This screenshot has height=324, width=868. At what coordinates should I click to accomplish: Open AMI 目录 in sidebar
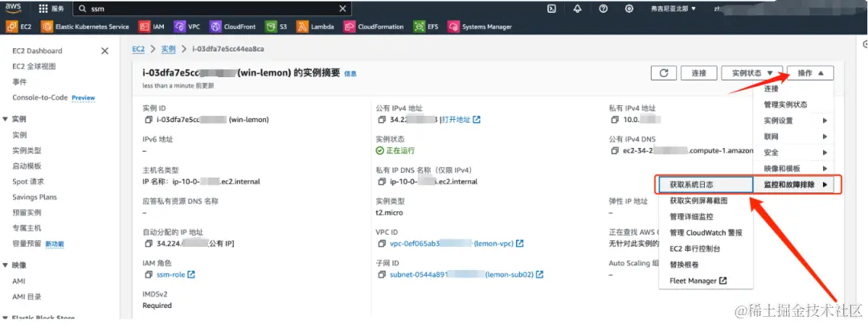click(x=27, y=297)
